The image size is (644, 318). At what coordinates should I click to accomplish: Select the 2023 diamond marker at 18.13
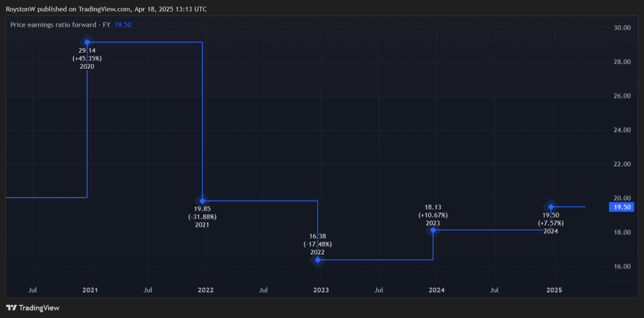pyautogui.click(x=433, y=230)
